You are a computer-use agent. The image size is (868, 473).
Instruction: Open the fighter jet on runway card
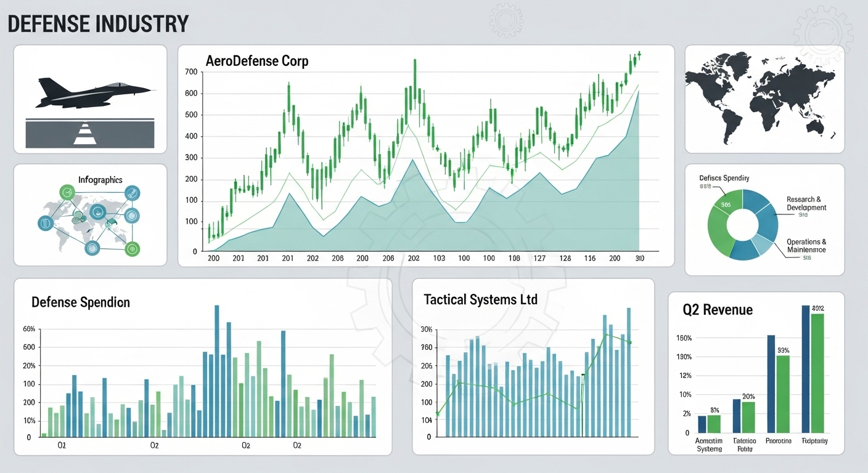point(90,99)
